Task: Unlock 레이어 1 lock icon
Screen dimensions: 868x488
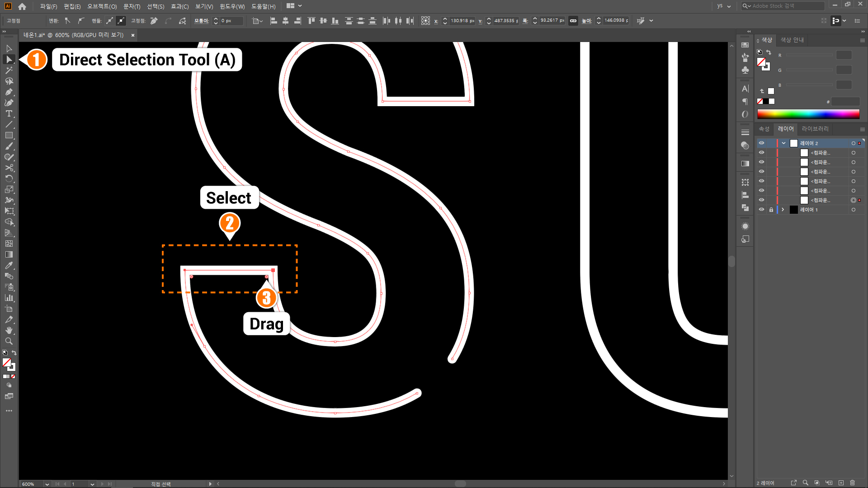Action: tap(771, 210)
